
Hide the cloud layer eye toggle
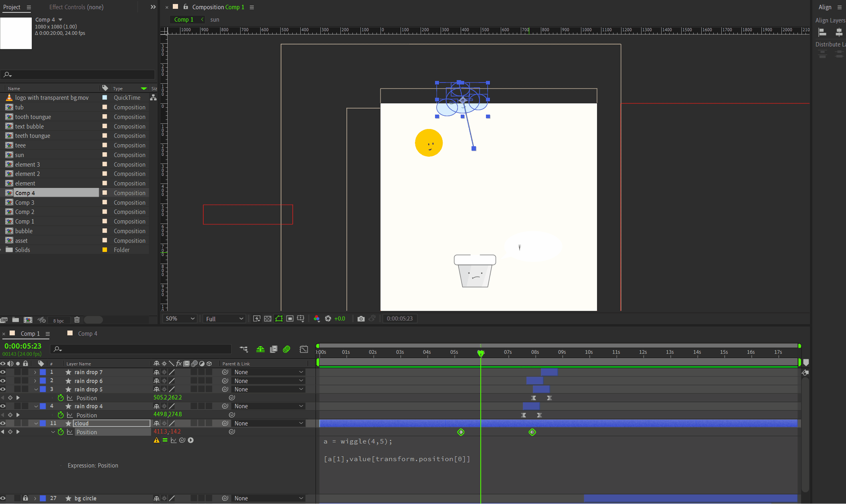pyautogui.click(x=3, y=423)
